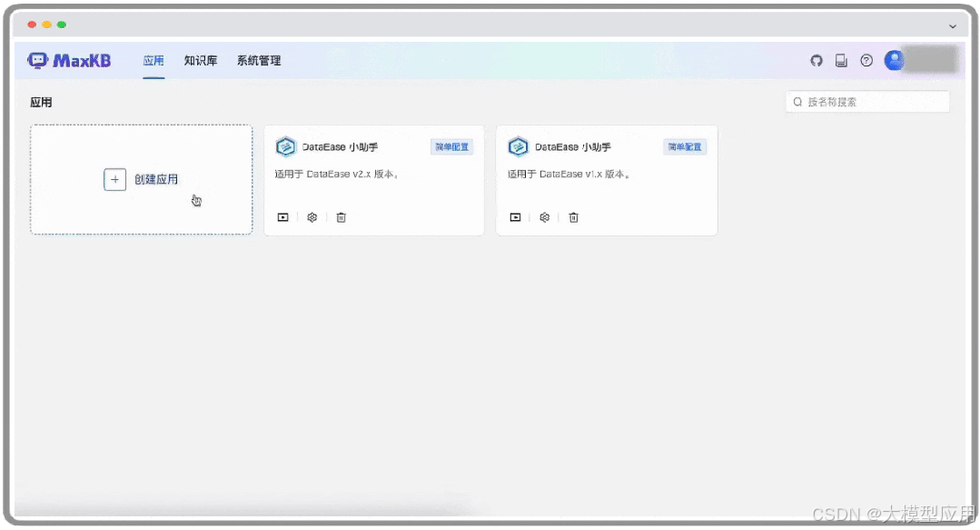Image resolution: width=980 pixels, height=530 pixels.
Task: Switch to the 知识库 tab
Action: [x=201, y=61]
